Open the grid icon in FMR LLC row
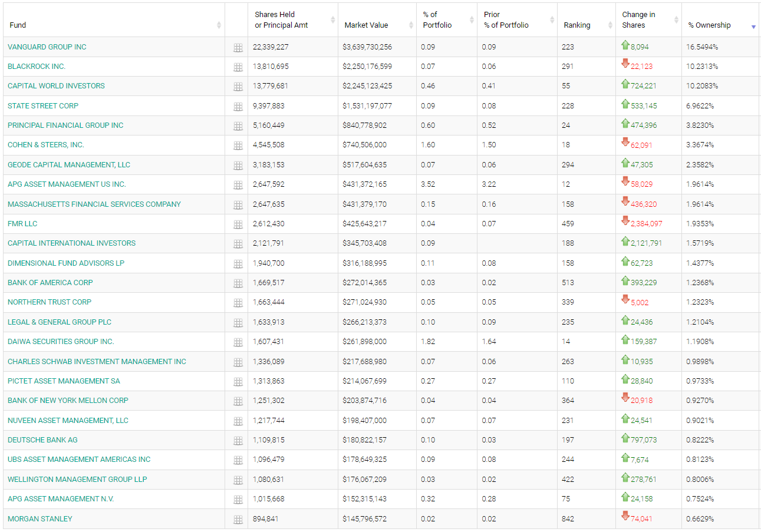The height and width of the screenshot is (532, 761). [x=238, y=224]
